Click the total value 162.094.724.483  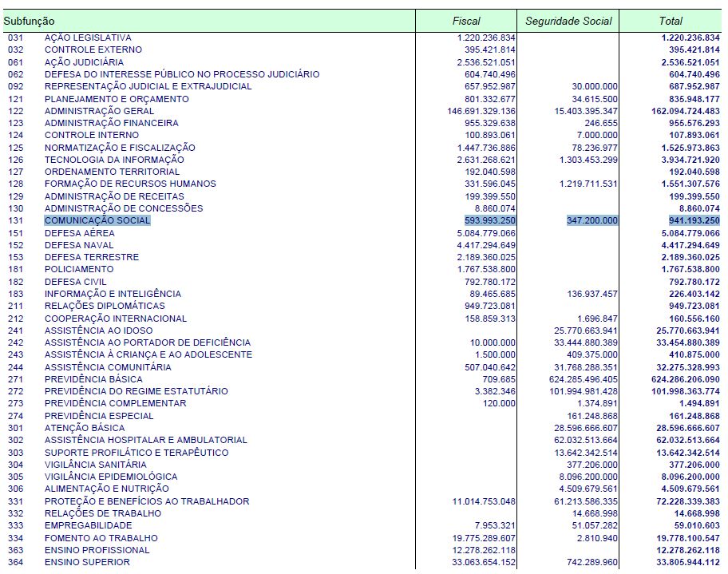tap(685, 111)
